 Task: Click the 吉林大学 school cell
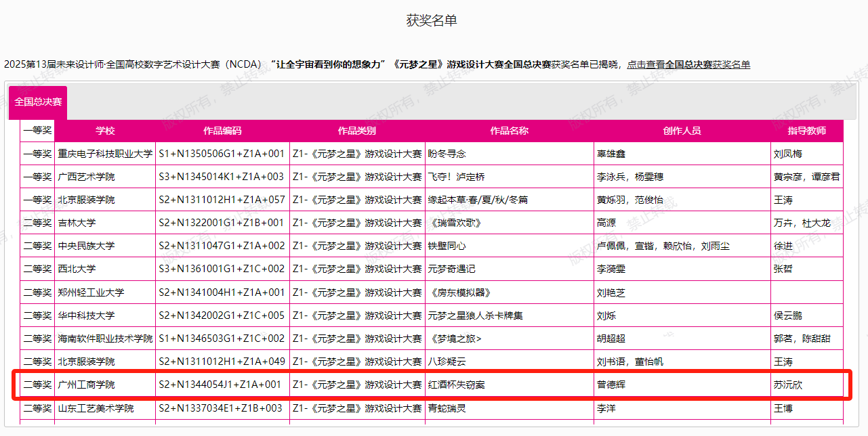pos(77,223)
